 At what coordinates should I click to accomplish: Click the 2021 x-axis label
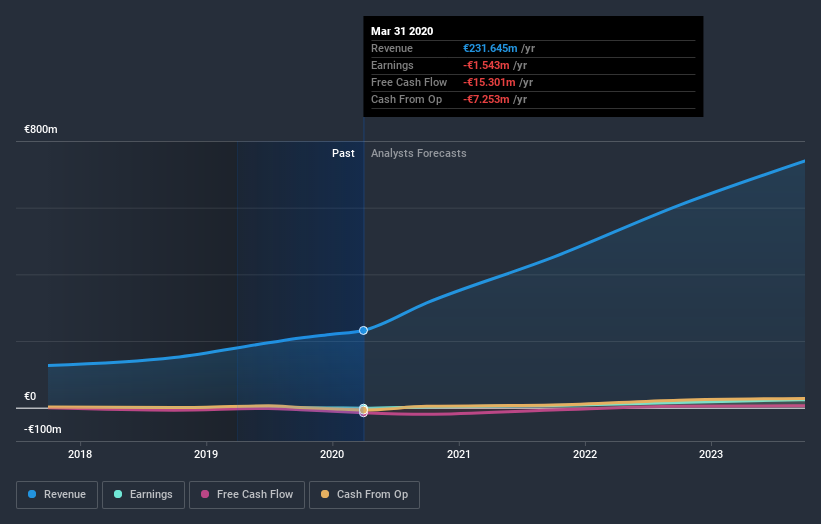click(459, 454)
